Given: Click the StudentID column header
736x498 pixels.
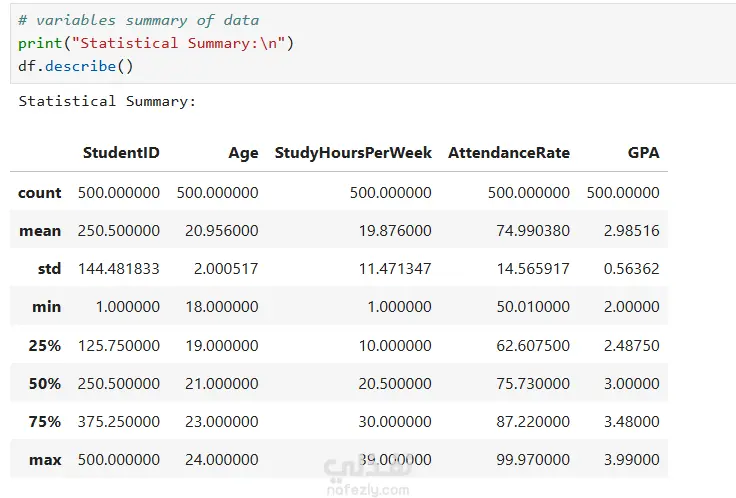Looking at the screenshot, I should click(120, 153).
